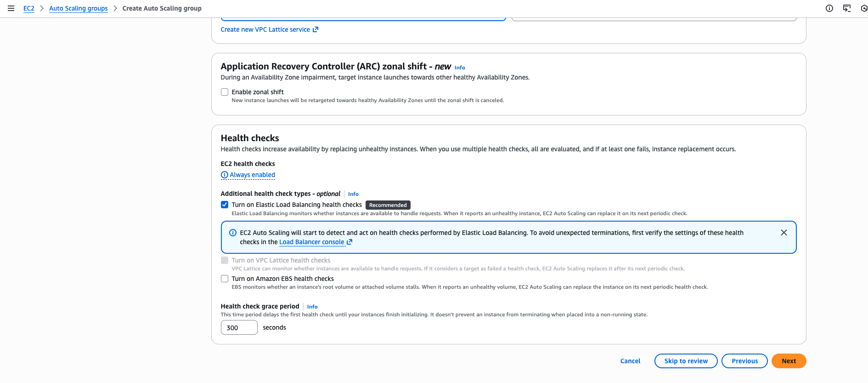Open Info link for Health check grace period
Screen dimensions: 868x383
point(312,307)
